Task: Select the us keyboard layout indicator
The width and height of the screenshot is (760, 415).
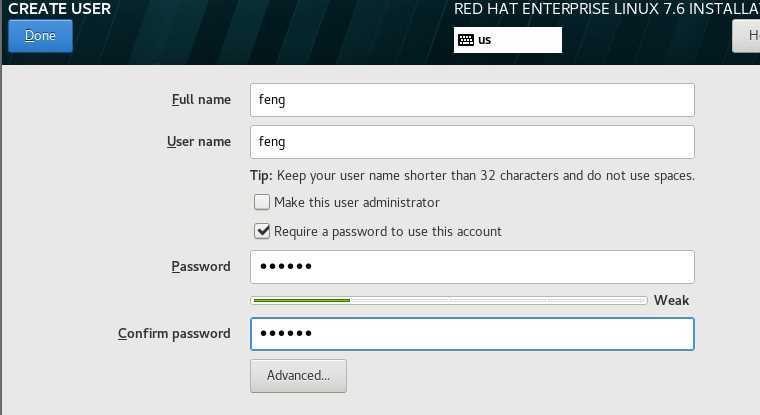Action: [507, 40]
